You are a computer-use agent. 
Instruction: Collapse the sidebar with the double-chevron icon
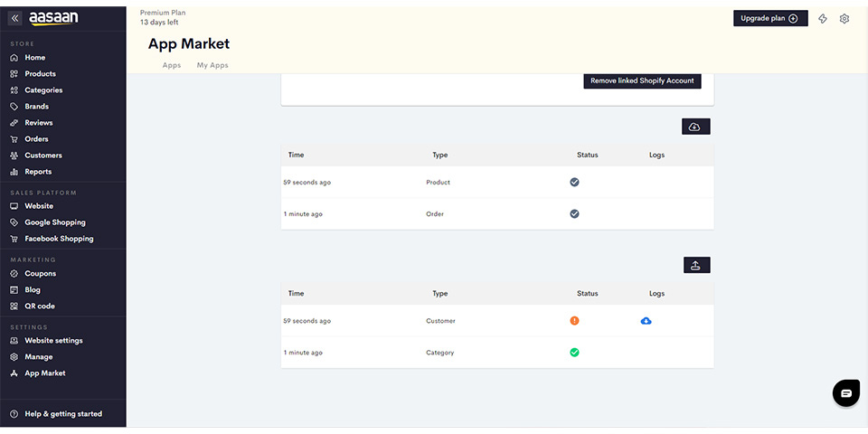(x=15, y=18)
